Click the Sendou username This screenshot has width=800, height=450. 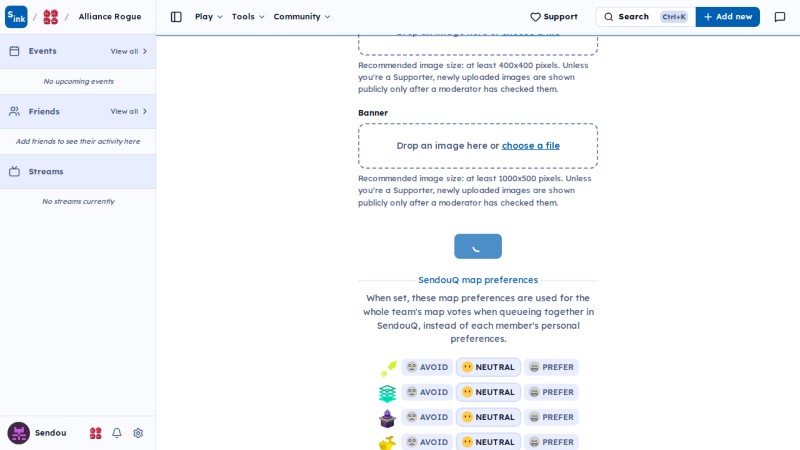pyautogui.click(x=51, y=433)
